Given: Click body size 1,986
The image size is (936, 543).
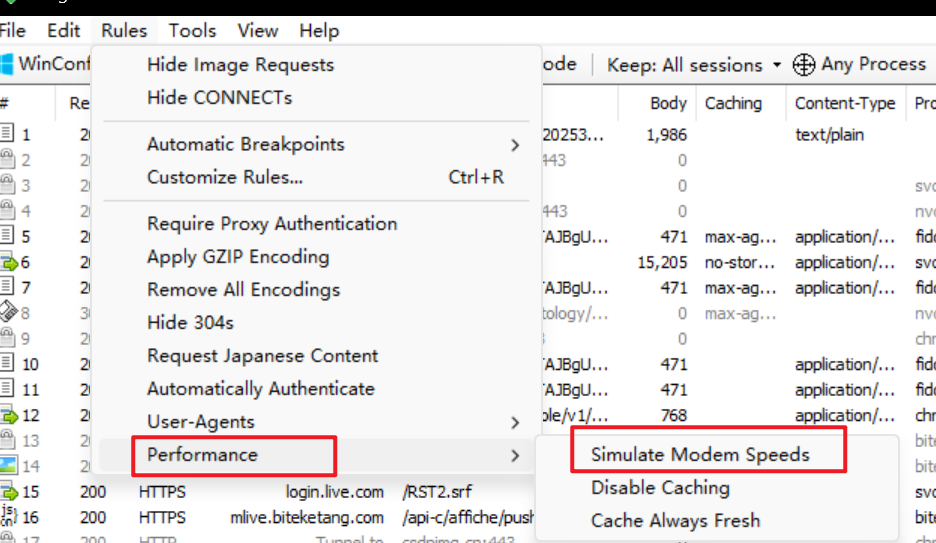Looking at the screenshot, I should pos(666,135).
